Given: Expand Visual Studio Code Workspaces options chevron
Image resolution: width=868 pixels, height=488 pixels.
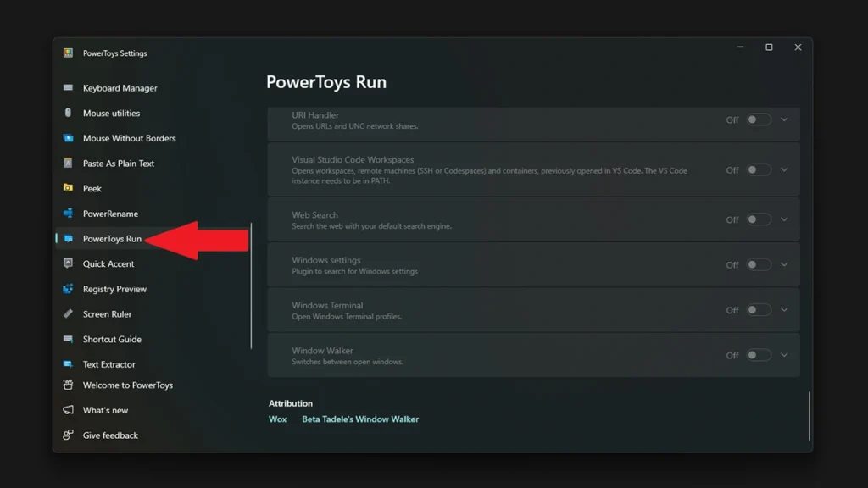Looking at the screenshot, I should [784, 169].
